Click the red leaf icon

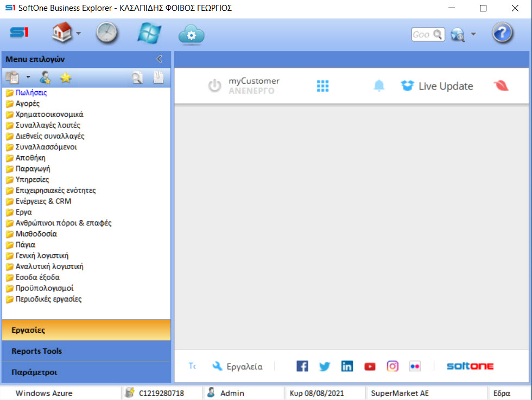tap(501, 86)
